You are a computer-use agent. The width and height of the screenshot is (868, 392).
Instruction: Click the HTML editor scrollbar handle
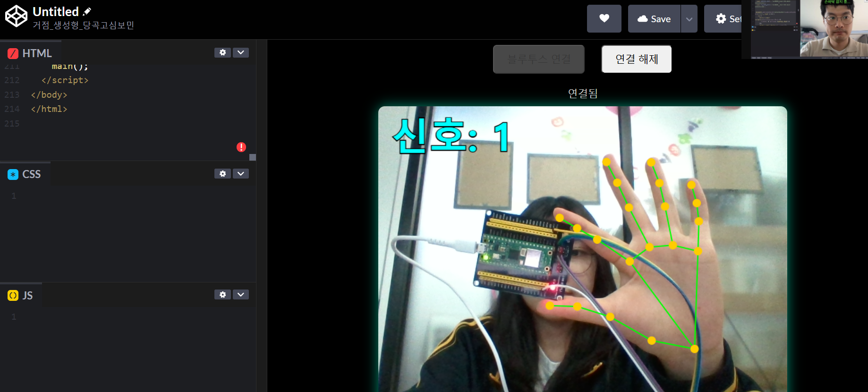(x=253, y=157)
